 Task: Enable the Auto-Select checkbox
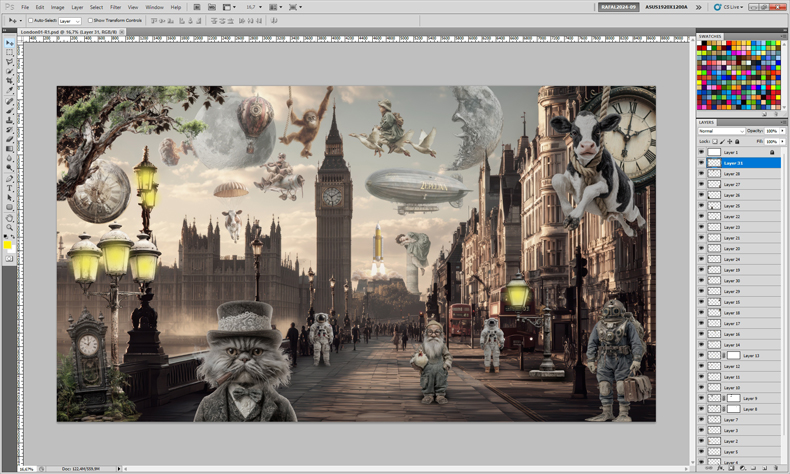pyautogui.click(x=31, y=21)
